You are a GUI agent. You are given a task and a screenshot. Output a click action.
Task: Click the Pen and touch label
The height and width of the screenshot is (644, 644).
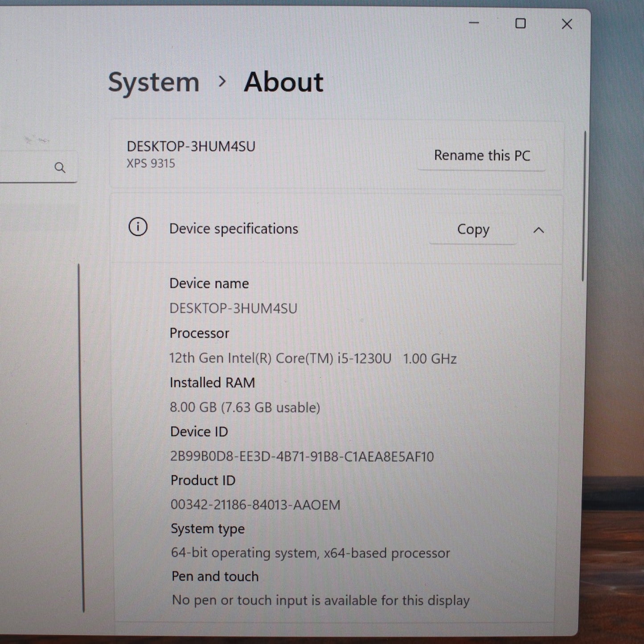[x=215, y=577]
